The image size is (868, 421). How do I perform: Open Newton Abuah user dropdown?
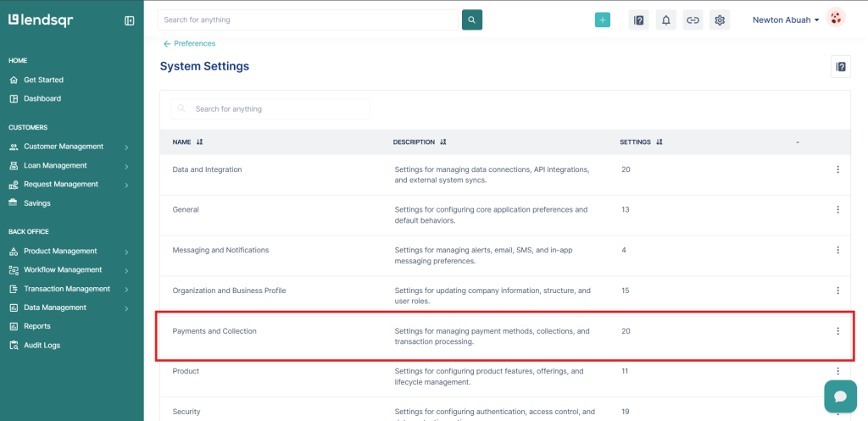786,20
